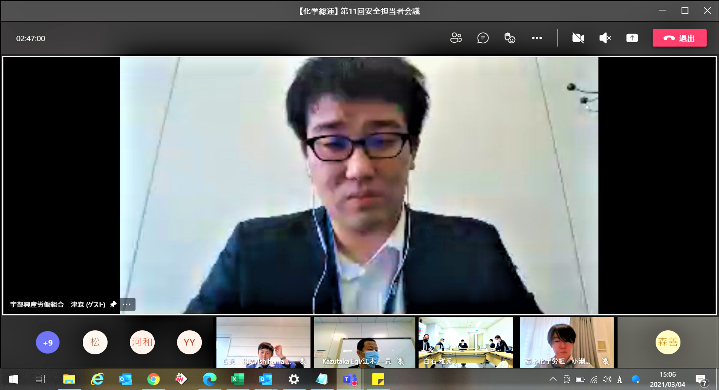Open the Kazutaka Egi video thumbnail

point(365,342)
